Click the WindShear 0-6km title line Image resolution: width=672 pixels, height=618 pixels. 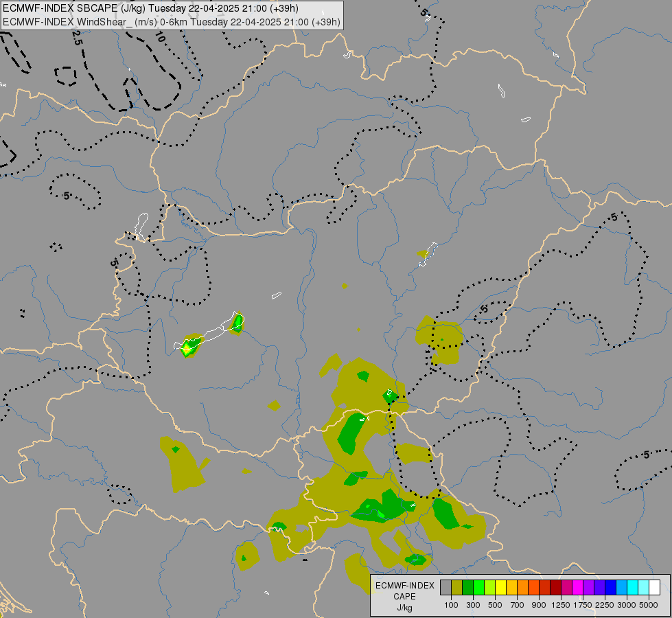172,22
